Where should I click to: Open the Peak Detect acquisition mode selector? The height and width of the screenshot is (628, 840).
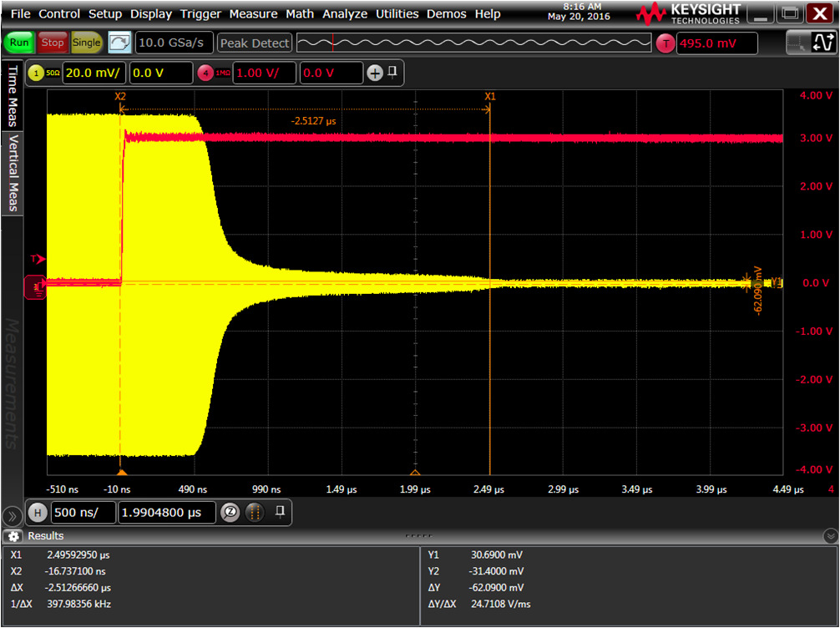(255, 43)
